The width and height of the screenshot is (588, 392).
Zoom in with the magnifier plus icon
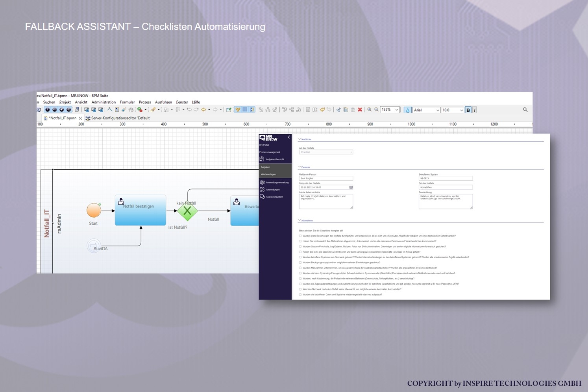[369, 110]
